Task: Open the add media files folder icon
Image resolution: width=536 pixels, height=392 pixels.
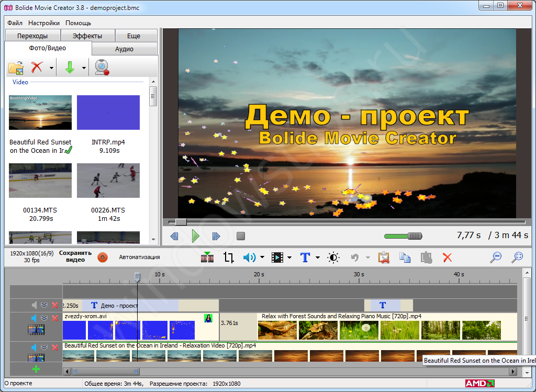Action: pyautogui.click(x=16, y=68)
